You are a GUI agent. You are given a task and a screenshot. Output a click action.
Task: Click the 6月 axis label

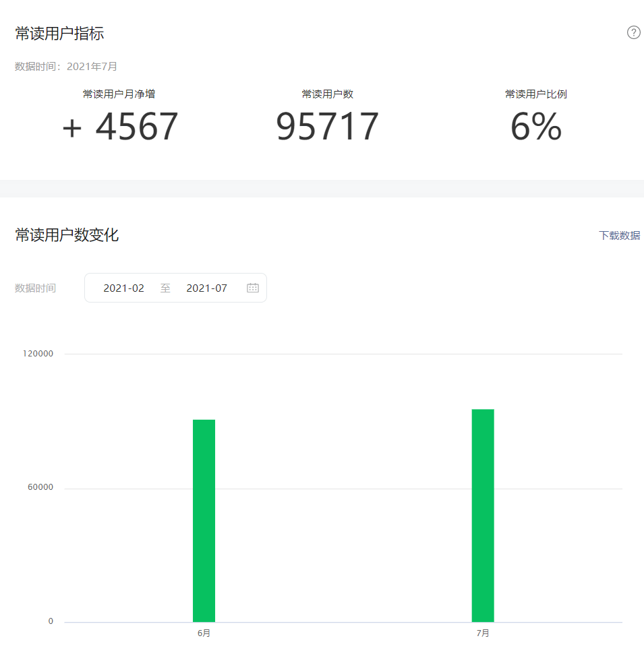point(204,633)
